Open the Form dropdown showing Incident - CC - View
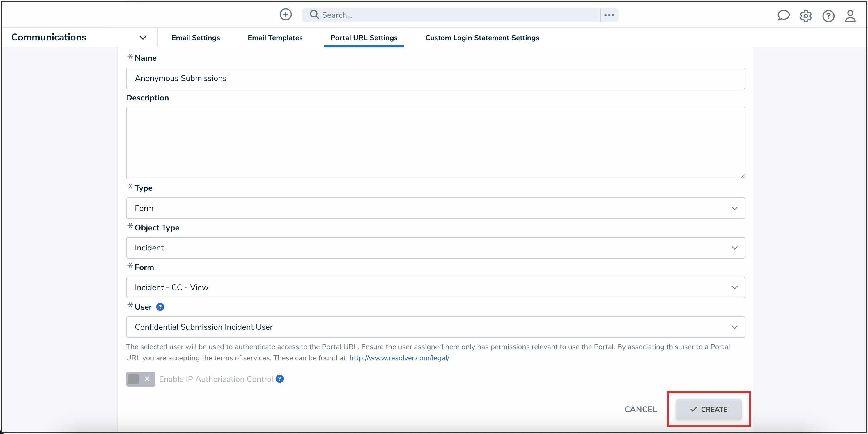The height and width of the screenshot is (434, 868). [x=435, y=287]
